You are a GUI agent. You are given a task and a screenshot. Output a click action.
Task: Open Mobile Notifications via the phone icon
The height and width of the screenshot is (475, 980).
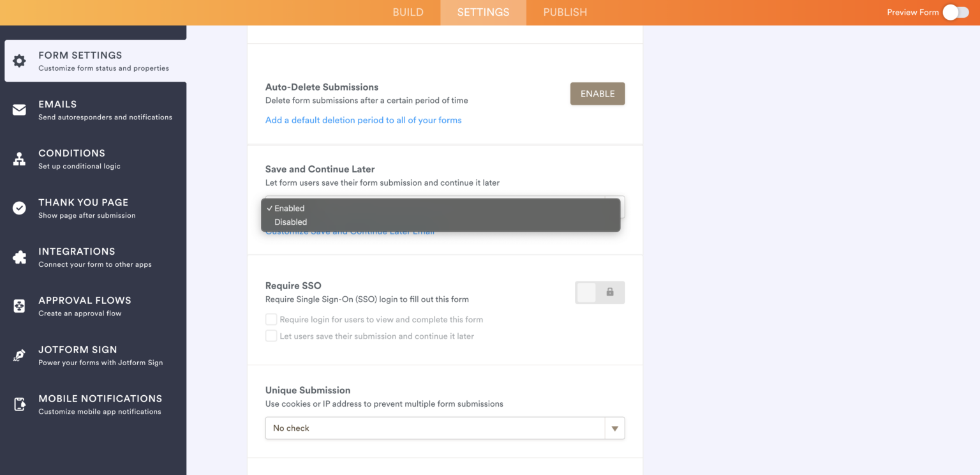(x=20, y=403)
